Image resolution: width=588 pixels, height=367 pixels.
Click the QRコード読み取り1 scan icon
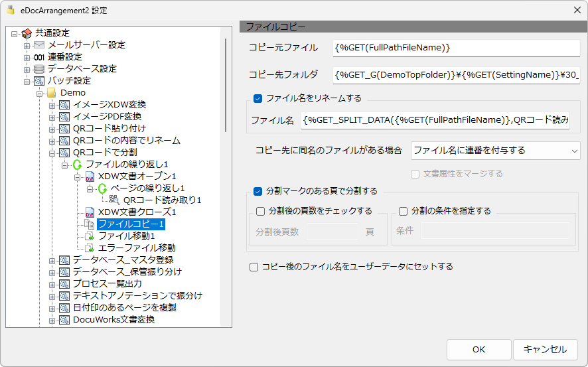114,200
